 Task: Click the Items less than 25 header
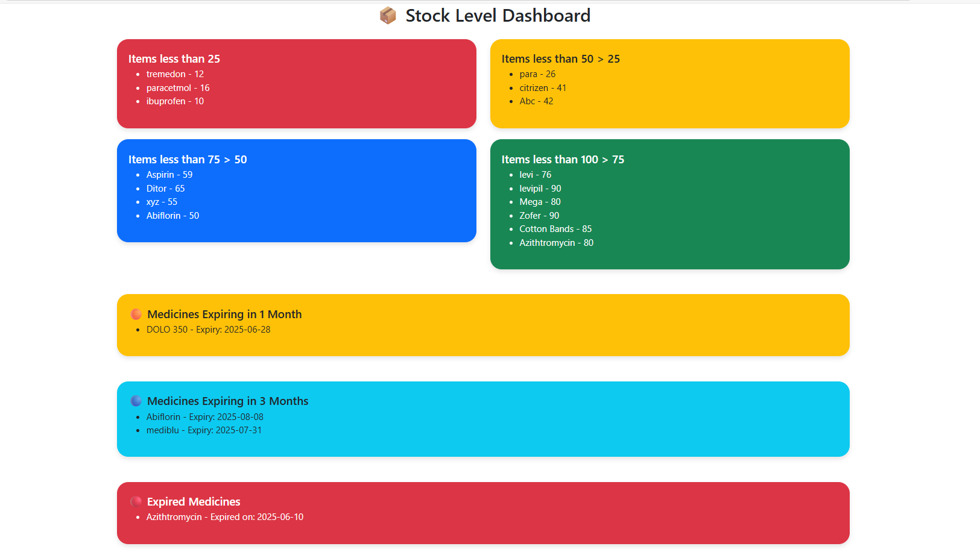pos(174,58)
